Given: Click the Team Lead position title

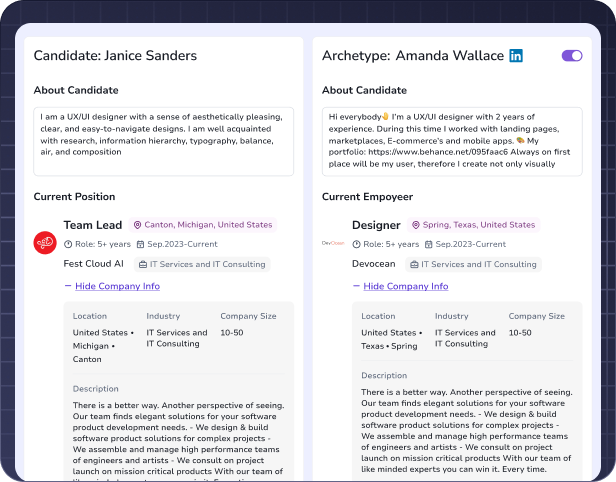Looking at the screenshot, I should point(93,225).
